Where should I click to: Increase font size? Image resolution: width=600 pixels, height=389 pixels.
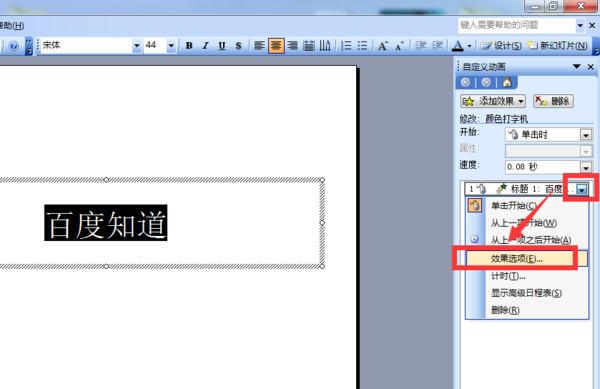point(383,46)
